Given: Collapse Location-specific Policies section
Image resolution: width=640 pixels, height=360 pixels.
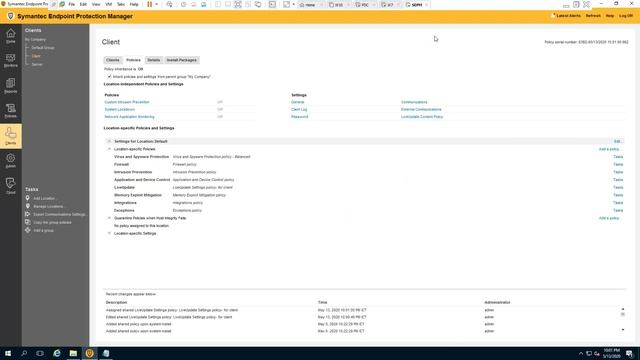Looking at the screenshot, I should coord(109,149).
